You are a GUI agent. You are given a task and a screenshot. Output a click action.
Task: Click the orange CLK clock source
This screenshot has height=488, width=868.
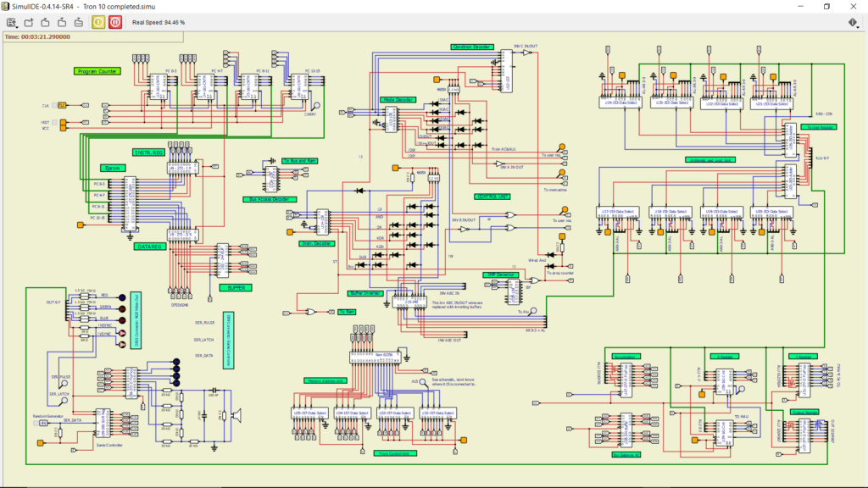coord(62,105)
